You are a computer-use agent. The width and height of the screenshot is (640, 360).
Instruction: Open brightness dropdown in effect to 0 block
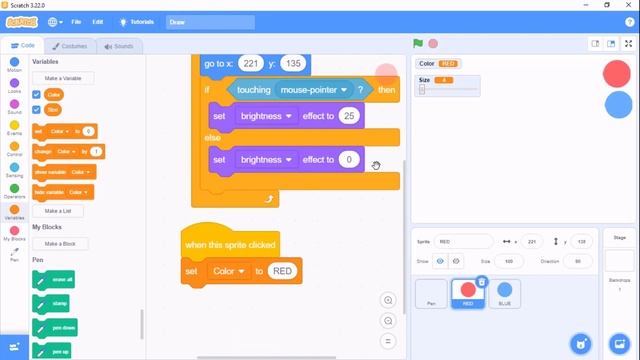point(266,160)
